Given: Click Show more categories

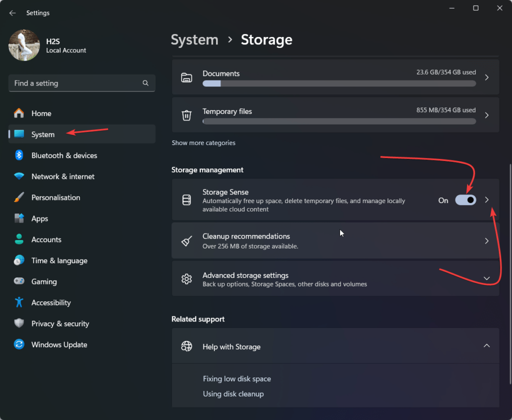Looking at the screenshot, I should [x=203, y=142].
